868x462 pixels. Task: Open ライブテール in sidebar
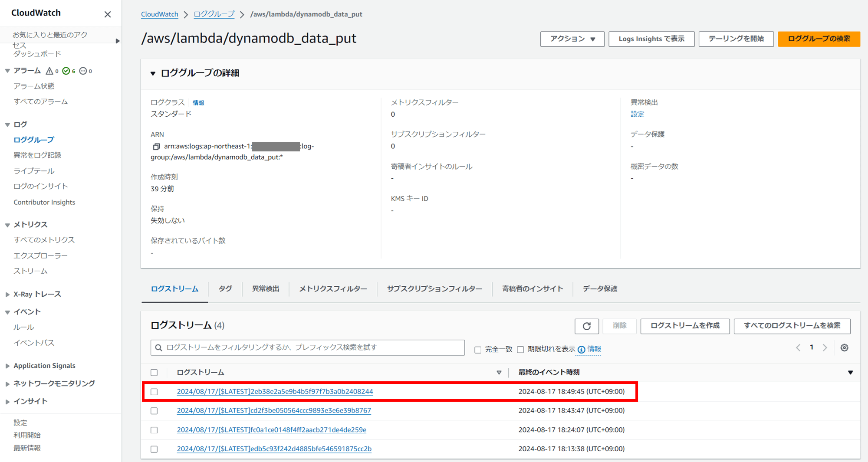[x=34, y=171]
